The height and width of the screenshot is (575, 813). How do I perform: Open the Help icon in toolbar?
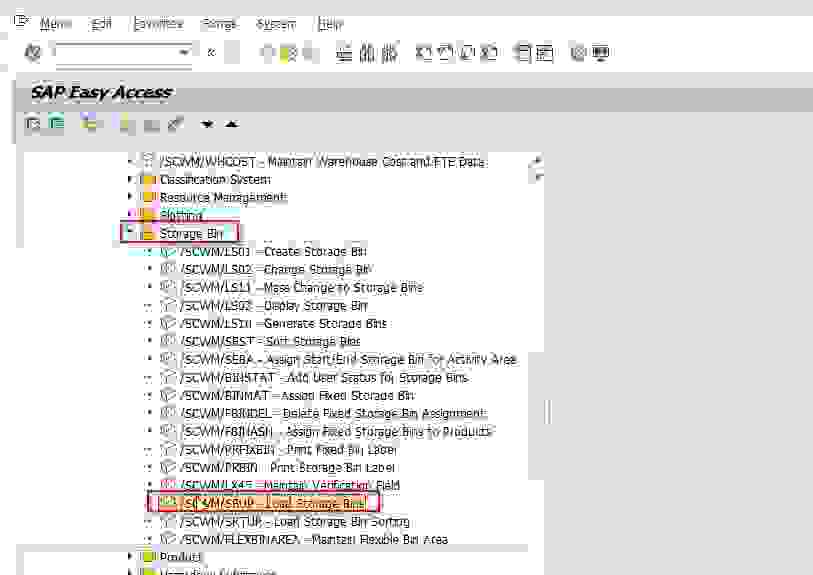pos(578,52)
